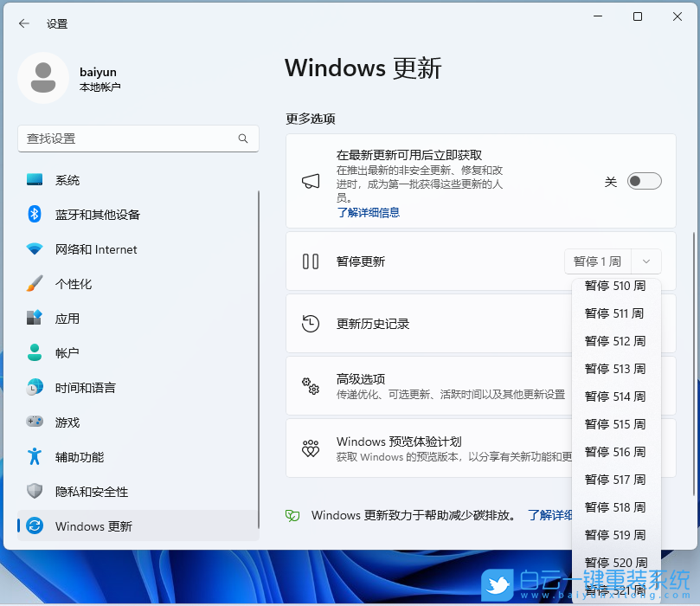The image size is (700, 606).
Task: Click the baiyun local account avatar
Action: pos(43,78)
